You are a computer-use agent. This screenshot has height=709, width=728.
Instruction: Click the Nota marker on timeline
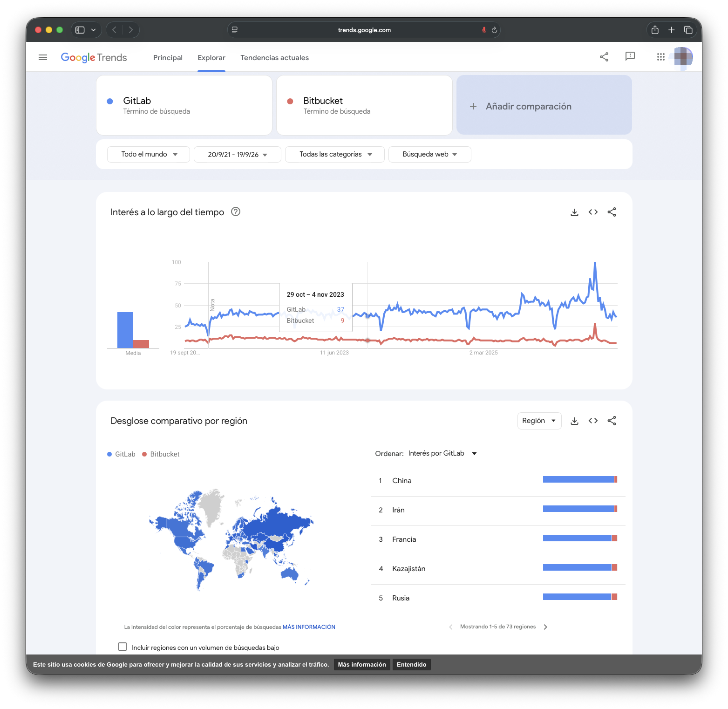[212, 305]
